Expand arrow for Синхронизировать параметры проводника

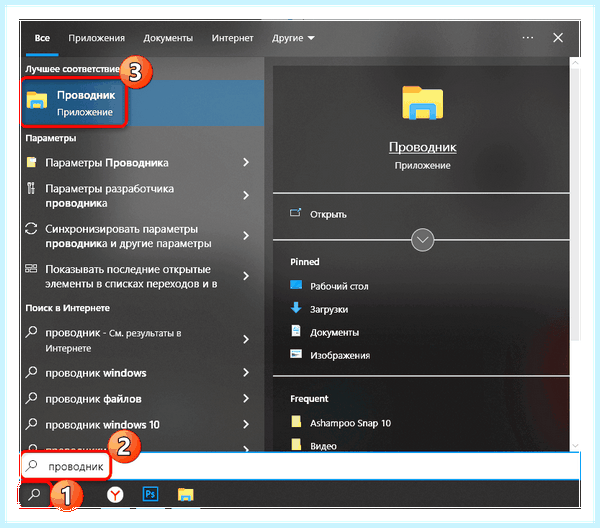246,236
